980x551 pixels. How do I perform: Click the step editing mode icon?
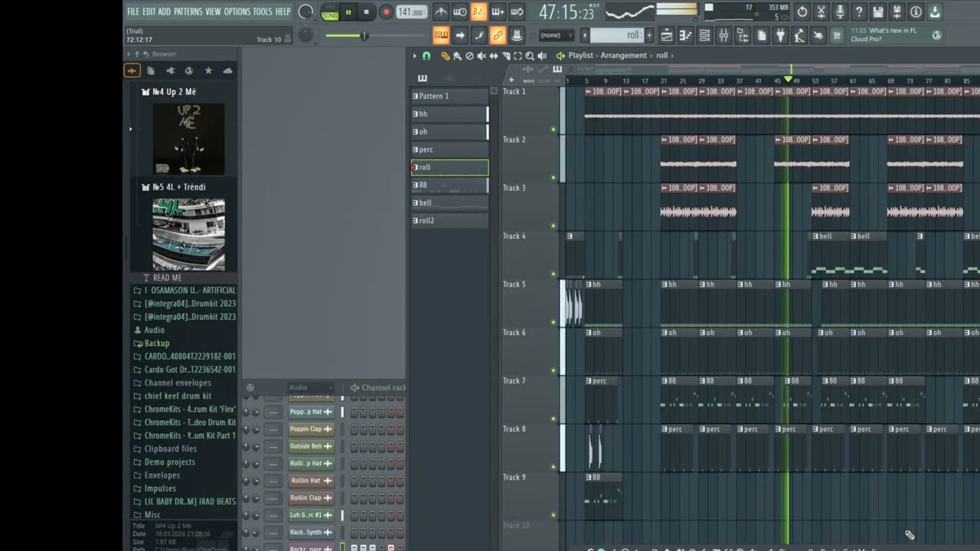coord(479,35)
